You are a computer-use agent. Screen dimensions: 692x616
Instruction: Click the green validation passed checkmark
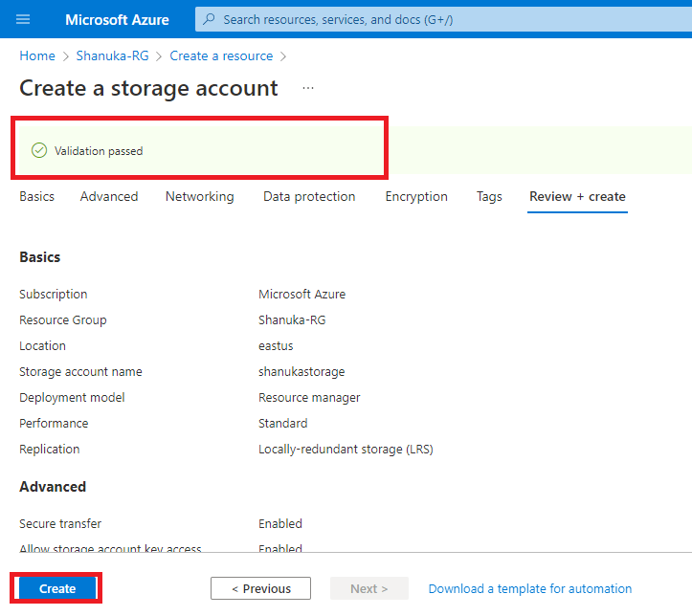click(39, 150)
